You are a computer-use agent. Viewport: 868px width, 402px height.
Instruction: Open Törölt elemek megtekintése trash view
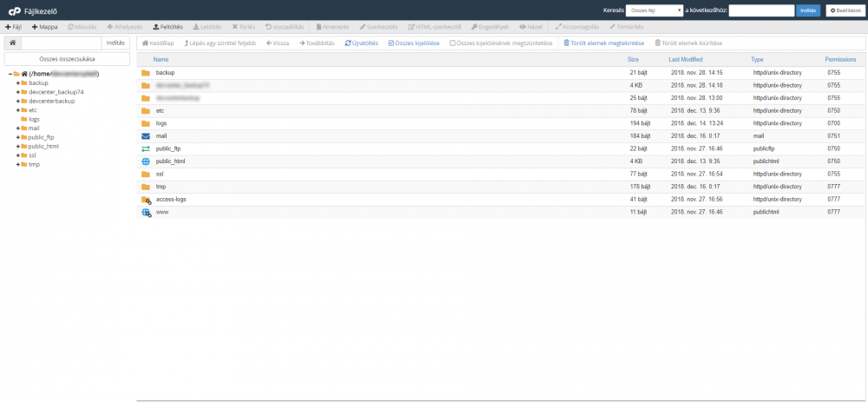[x=604, y=43]
